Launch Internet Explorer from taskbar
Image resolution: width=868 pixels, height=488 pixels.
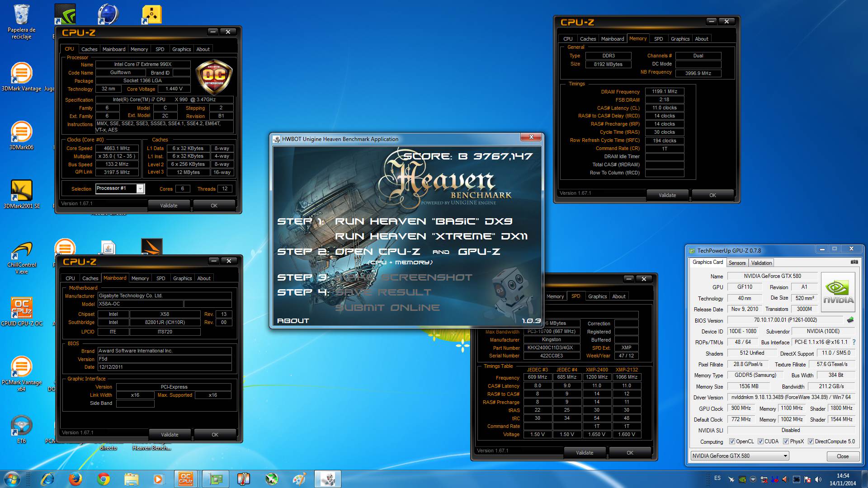point(47,479)
